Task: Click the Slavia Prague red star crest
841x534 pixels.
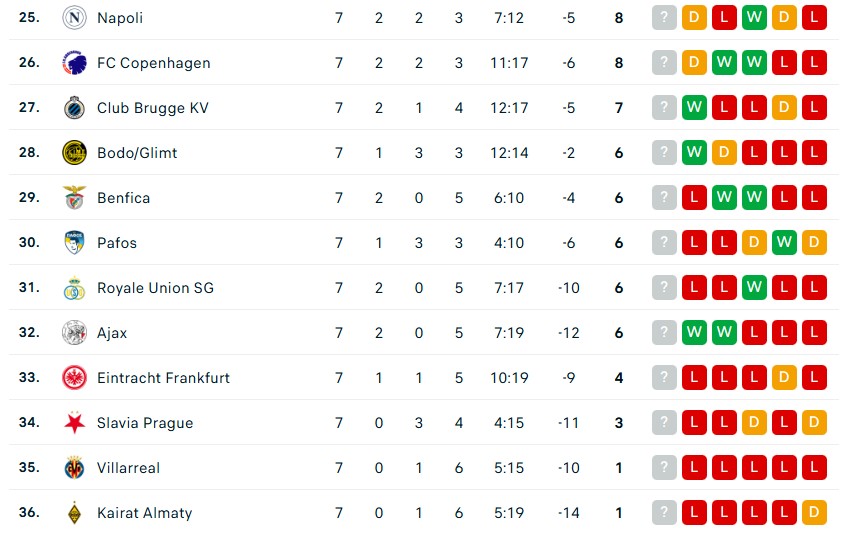Action: 74,423
